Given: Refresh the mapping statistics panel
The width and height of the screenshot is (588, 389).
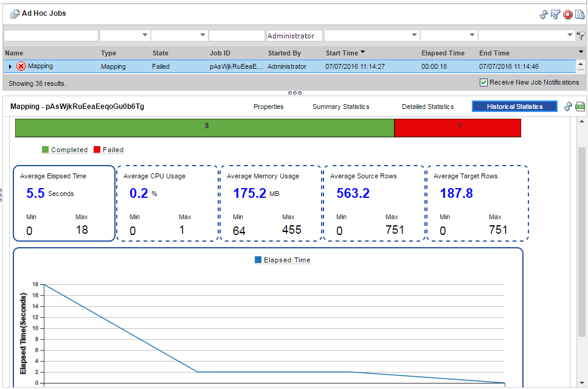Looking at the screenshot, I should (568, 107).
